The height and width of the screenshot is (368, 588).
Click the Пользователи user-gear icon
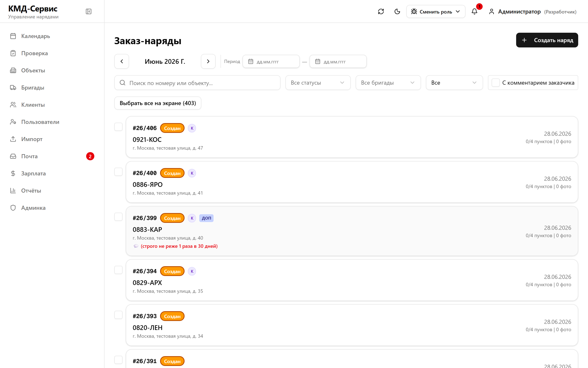pos(13,122)
